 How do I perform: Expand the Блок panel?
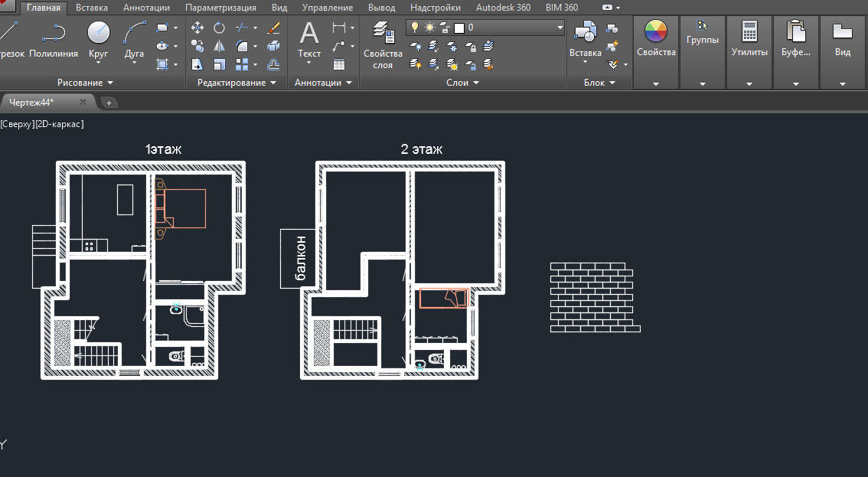pos(599,83)
